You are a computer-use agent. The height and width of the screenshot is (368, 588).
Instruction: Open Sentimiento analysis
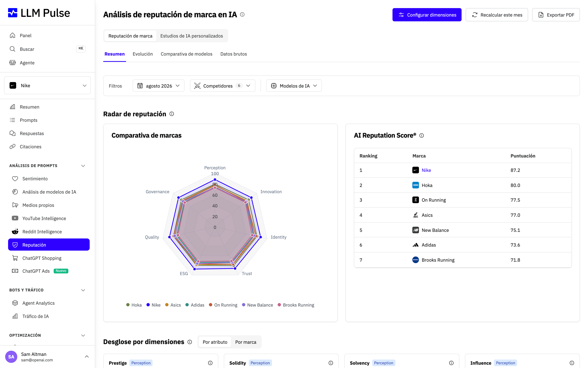pyautogui.click(x=49, y=179)
